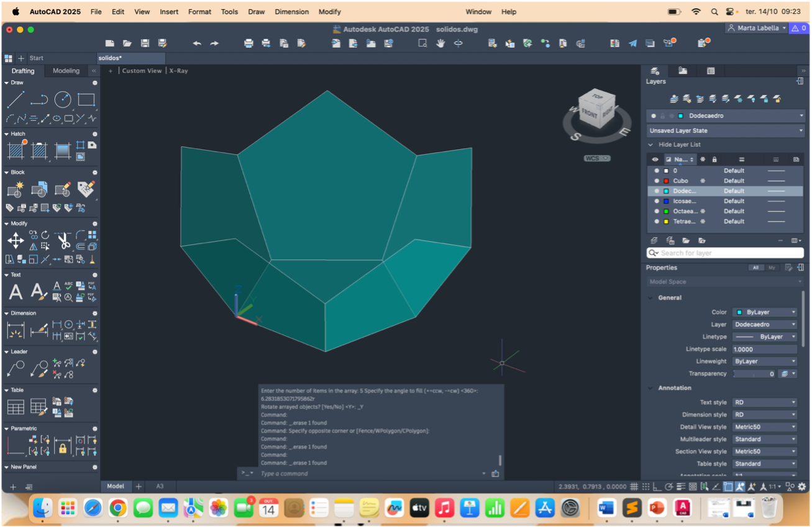
Task: Toggle visibility of the Octaedro layer
Action: [657, 211]
